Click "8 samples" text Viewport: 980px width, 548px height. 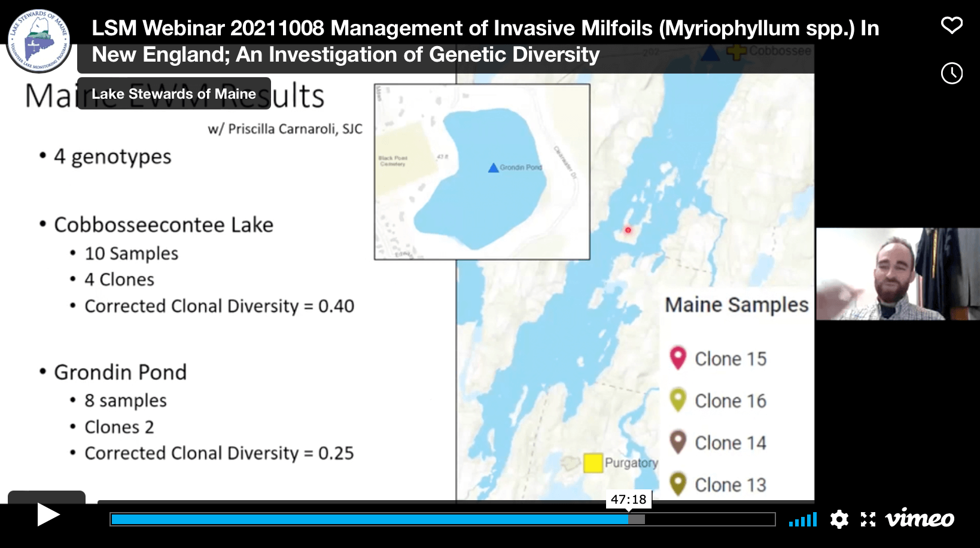pos(126,401)
